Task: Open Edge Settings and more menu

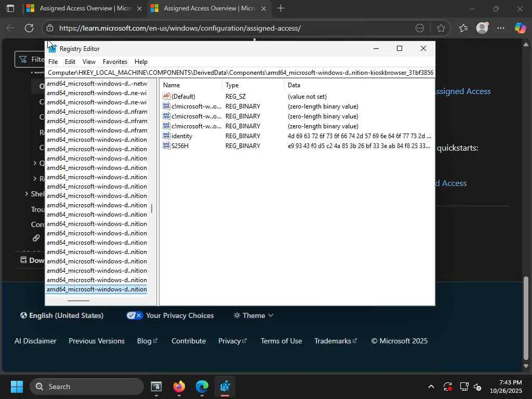Action: [x=500, y=28]
